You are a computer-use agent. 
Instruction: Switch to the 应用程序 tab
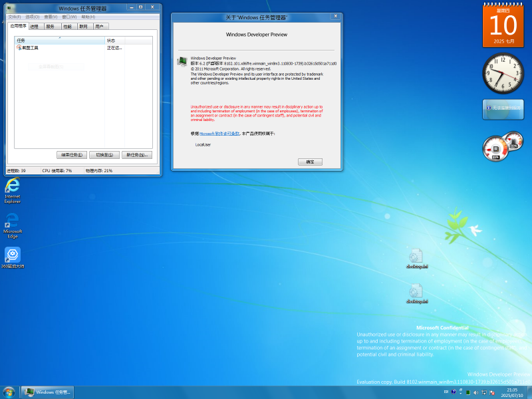coord(18,26)
